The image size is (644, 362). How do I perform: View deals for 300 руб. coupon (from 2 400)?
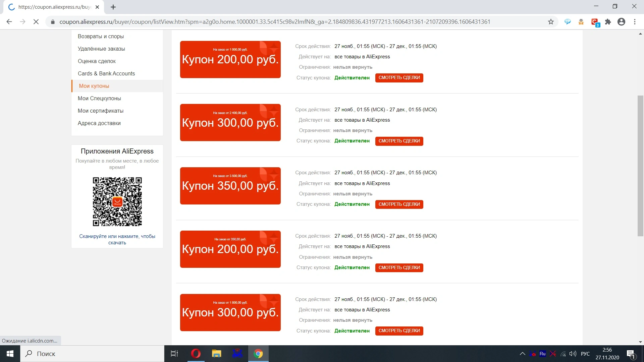tap(399, 141)
